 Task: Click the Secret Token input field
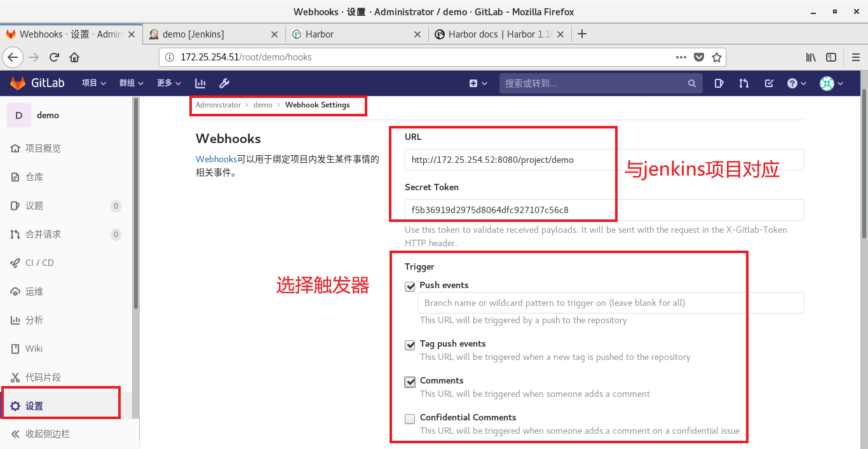pyautogui.click(x=604, y=210)
